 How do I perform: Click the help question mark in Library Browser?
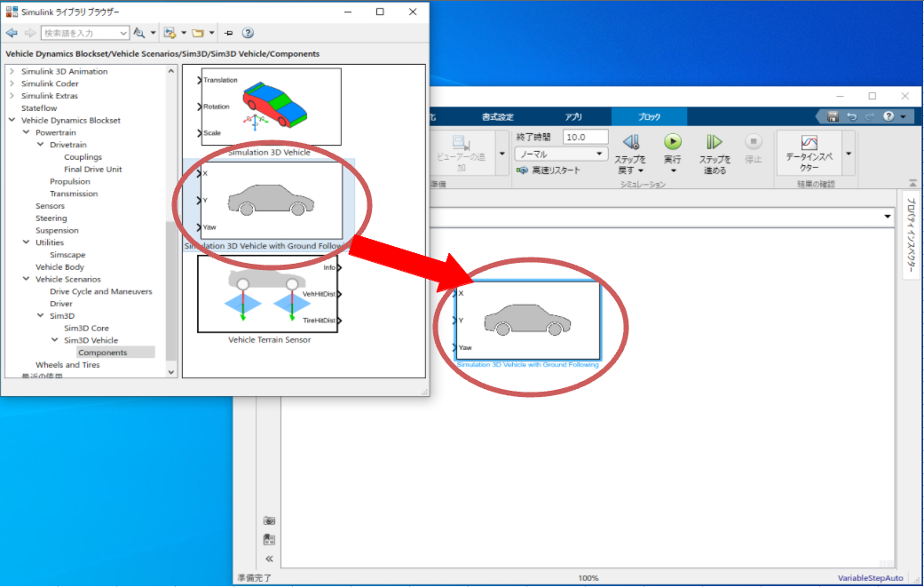pos(249,33)
